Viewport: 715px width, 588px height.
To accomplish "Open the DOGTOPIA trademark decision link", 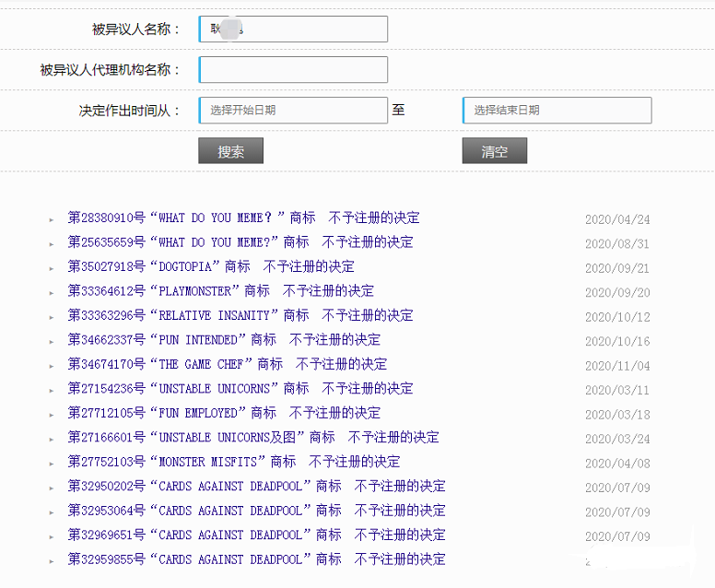I will [211, 266].
